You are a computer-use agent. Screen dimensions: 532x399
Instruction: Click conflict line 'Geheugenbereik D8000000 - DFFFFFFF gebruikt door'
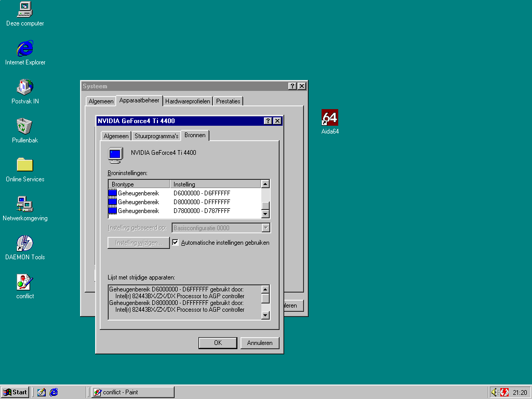[177, 303]
